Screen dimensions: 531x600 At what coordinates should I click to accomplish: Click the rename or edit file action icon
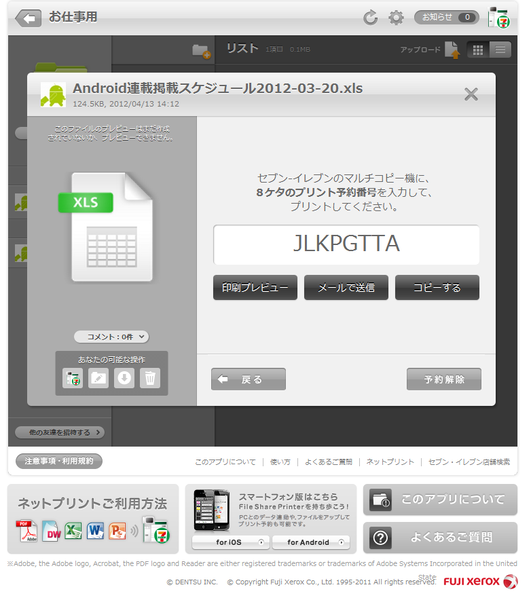[x=98, y=378]
